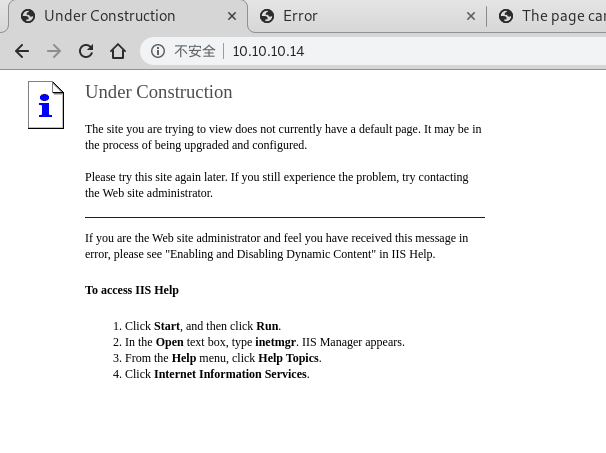Click the 'To access IIS Help' heading

[x=131, y=290]
